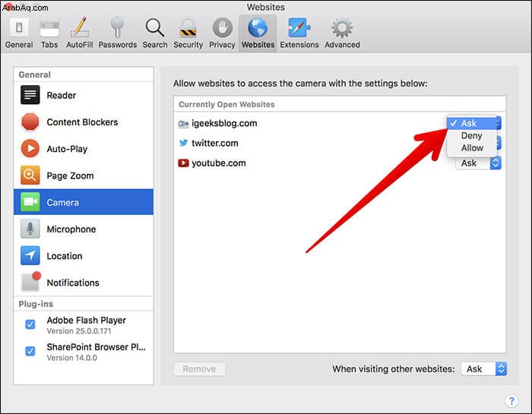
Task: Select the Auto-Play orange icon
Action: click(x=30, y=149)
